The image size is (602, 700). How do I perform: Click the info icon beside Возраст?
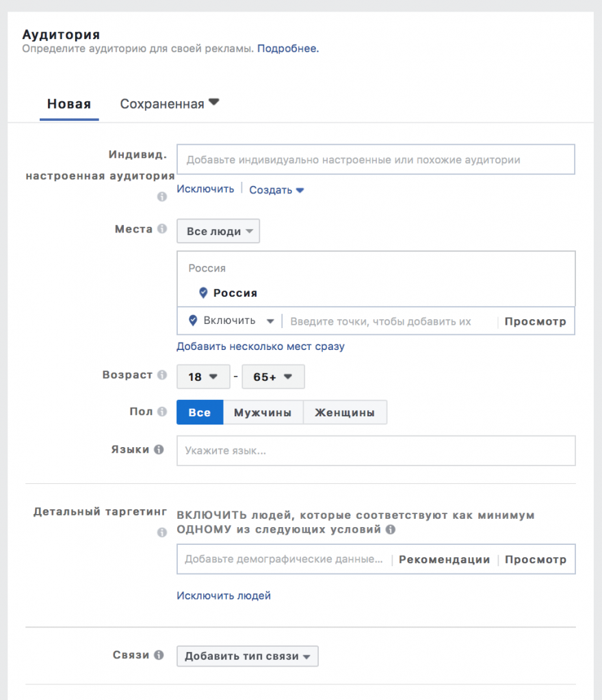(x=162, y=375)
